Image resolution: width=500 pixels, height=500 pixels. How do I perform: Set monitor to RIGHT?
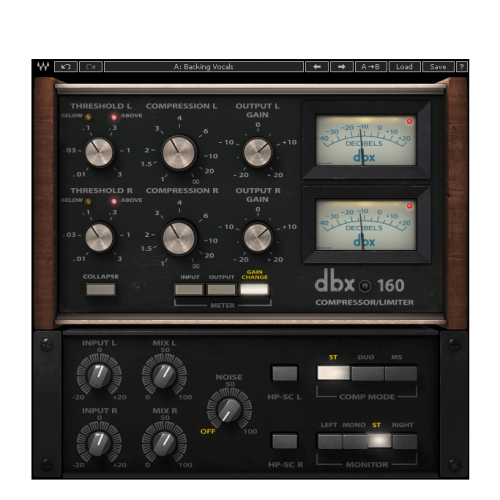point(404,441)
